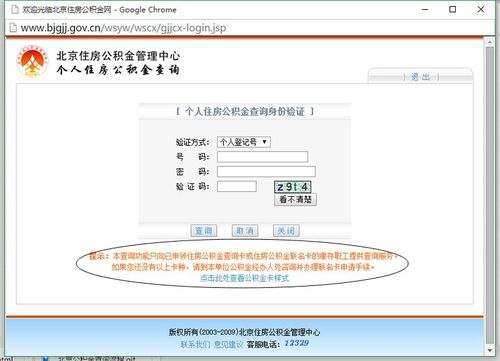Click the 退出 tab link
The image size is (500, 361).
(420, 77)
